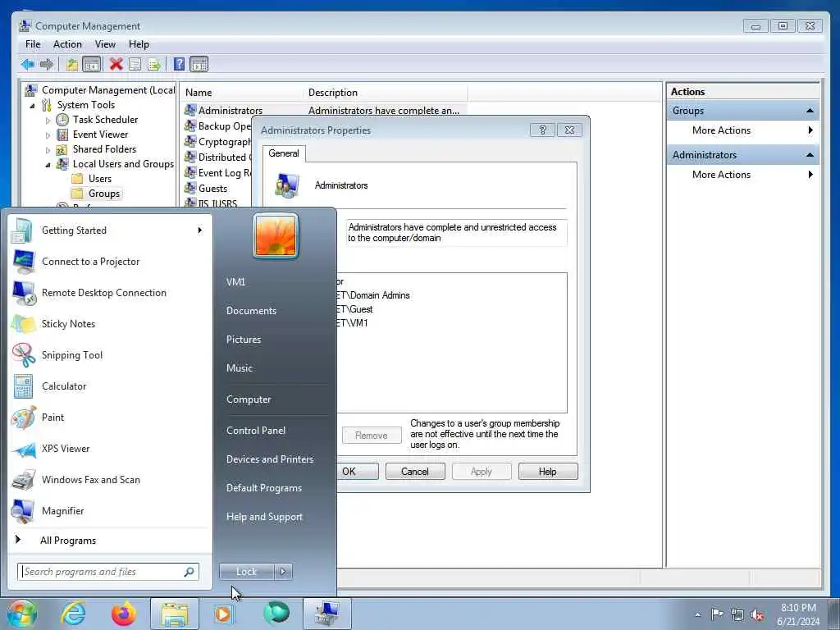
Task: Open Windows Explorer from taskbar
Action: (x=175, y=614)
